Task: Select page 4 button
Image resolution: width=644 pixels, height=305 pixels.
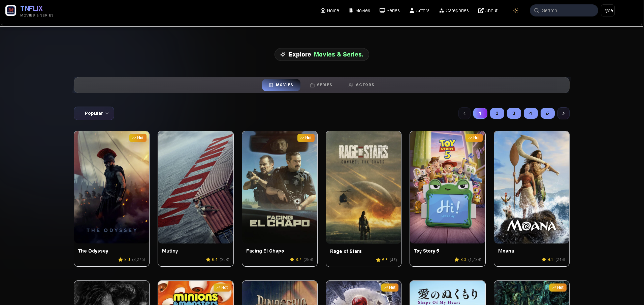Action: pyautogui.click(x=531, y=113)
